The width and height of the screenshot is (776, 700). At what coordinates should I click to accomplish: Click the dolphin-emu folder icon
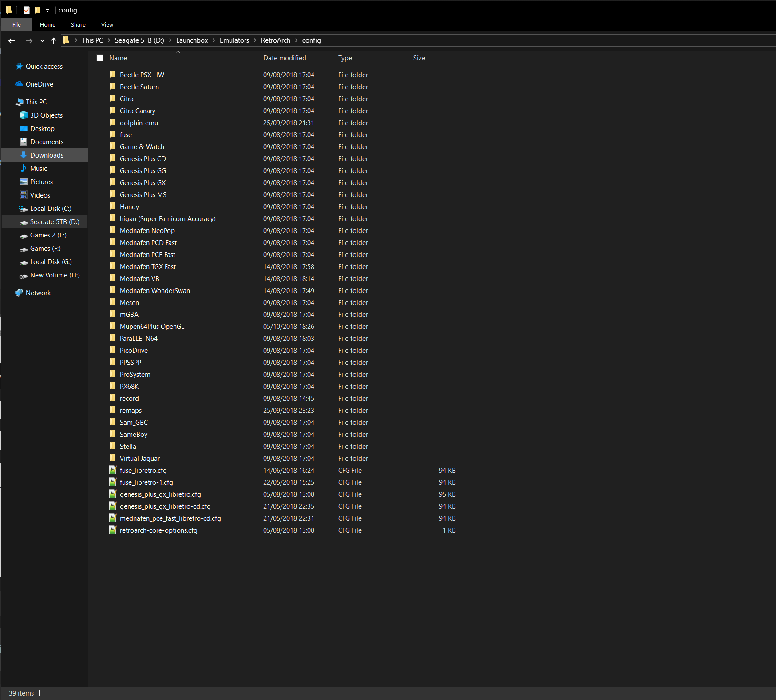click(x=113, y=122)
